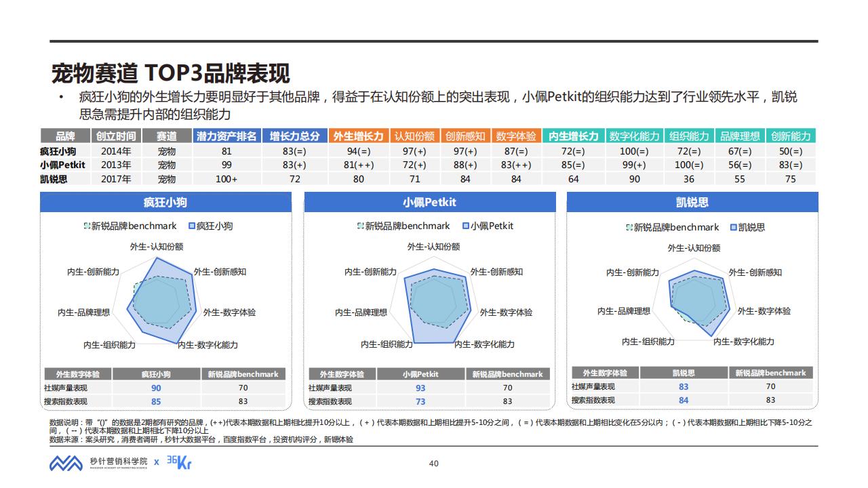Viewport: 868px width, 488px height.
Task: Click the 外生-认知份额 axis label in 凯锐思 radar
Action: click(x=694, y=248)
